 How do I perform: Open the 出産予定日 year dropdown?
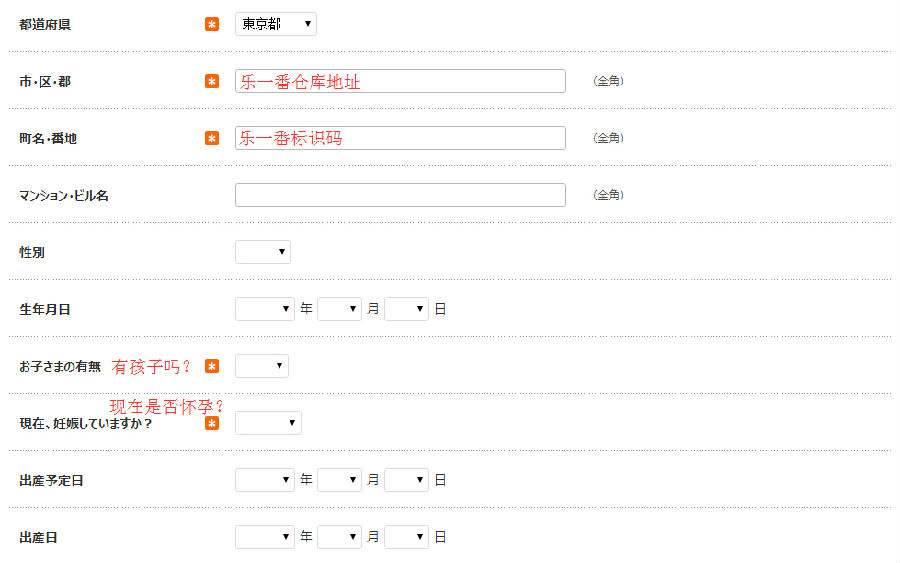coord(265,480)
